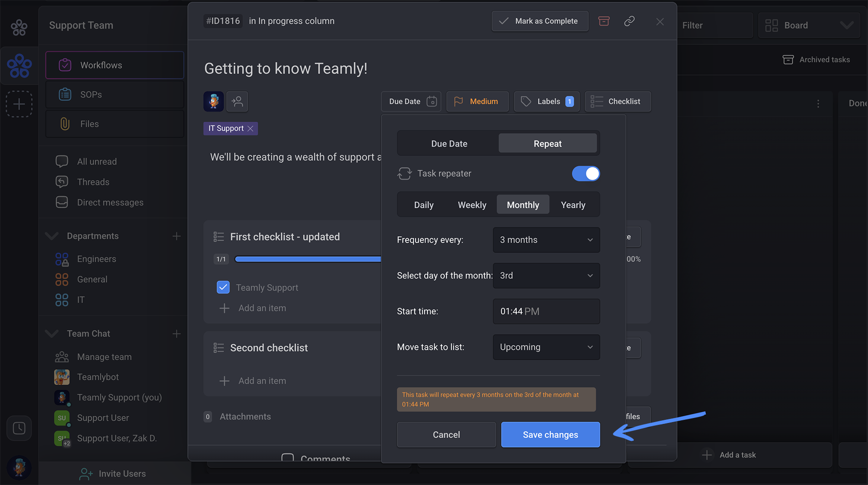Open Workflows in the sidebar
Viewport: 868px width, 485px height.
point(115,65)
